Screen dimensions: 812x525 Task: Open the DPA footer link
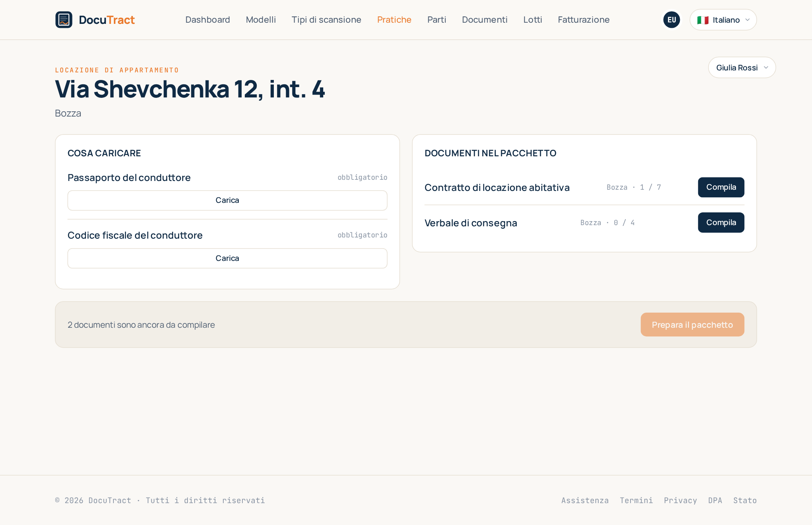pos(715,500)
